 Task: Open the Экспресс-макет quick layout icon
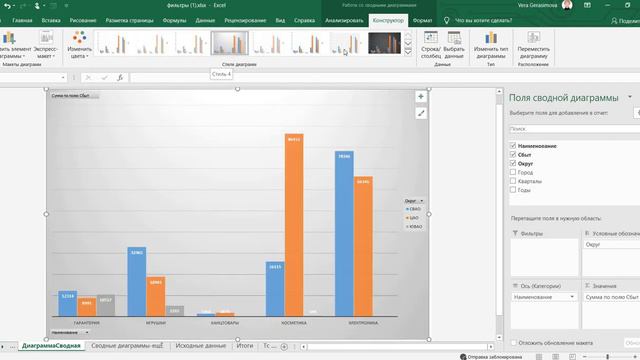coord(46,38)
